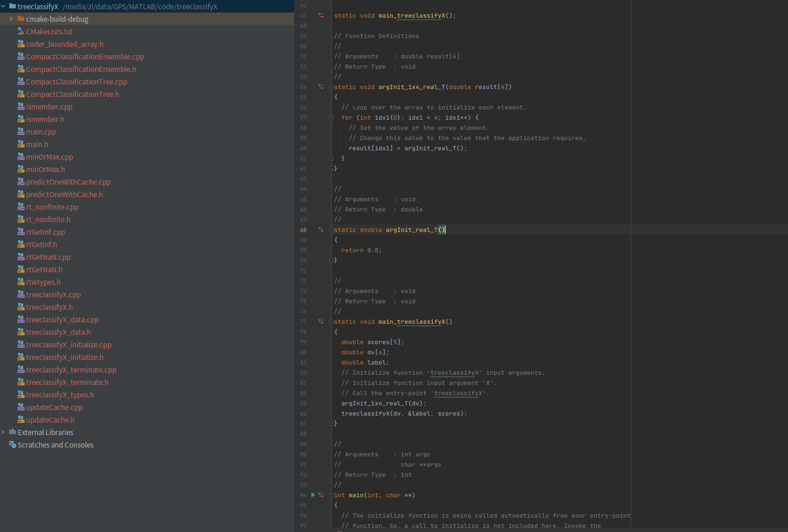This screenshot has height=532, width=788.
Task: Click the predictOneWithCache.h file icon
Action: coord(21,194)
